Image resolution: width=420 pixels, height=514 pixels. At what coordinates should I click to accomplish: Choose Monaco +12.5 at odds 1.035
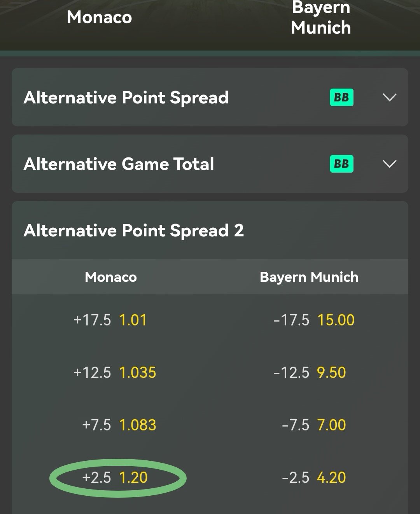click(115, 372)
